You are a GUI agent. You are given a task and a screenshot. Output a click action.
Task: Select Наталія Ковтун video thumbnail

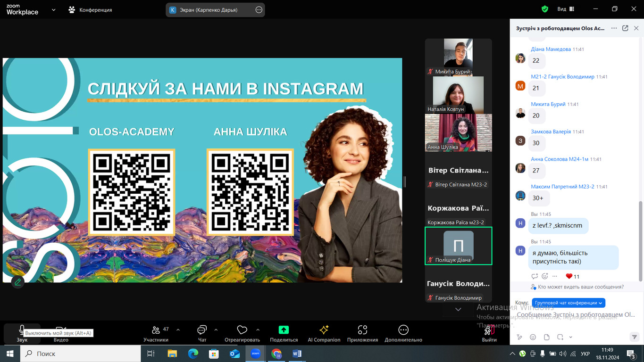coord(458,95)
